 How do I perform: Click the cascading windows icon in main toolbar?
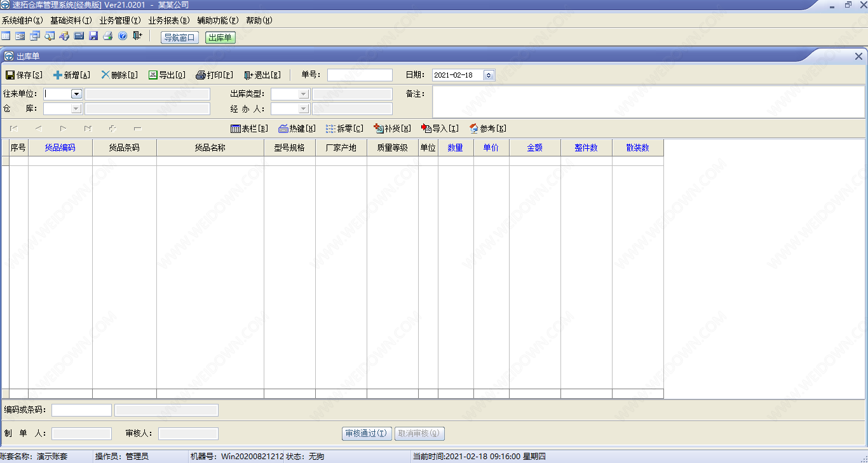coord(35,36)
